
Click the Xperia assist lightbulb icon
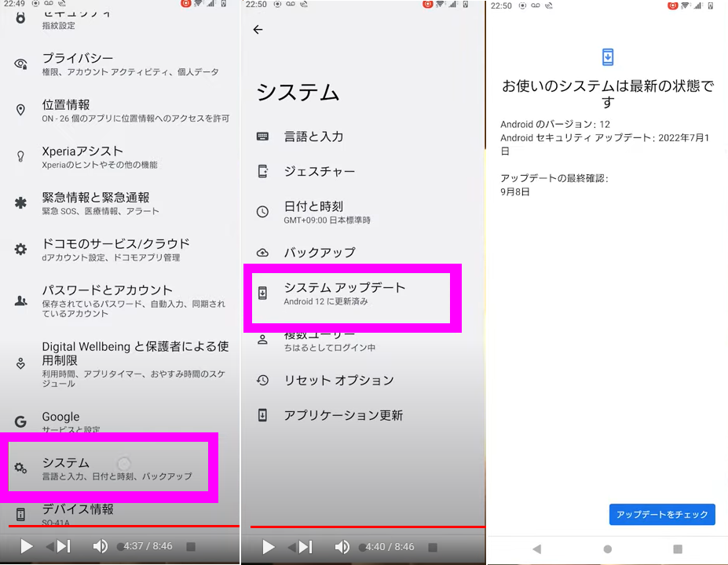pyautogui.click(x=20, y=156)
